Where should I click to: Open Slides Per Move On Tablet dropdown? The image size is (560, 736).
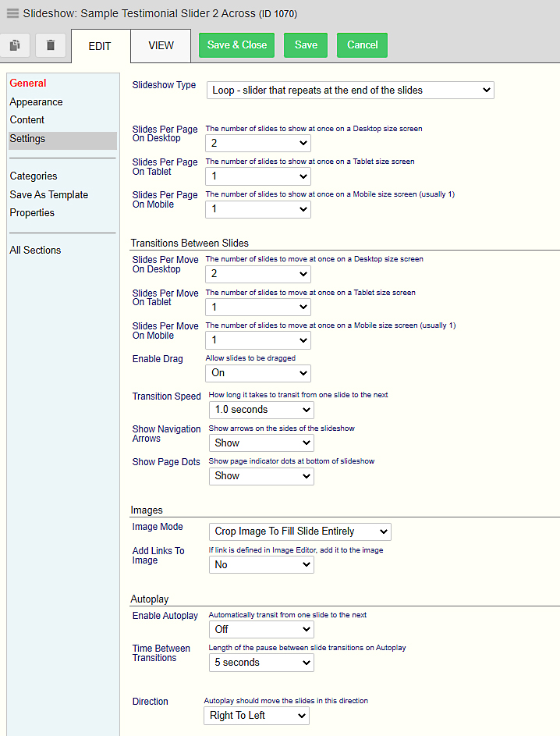tap(258, 307)
